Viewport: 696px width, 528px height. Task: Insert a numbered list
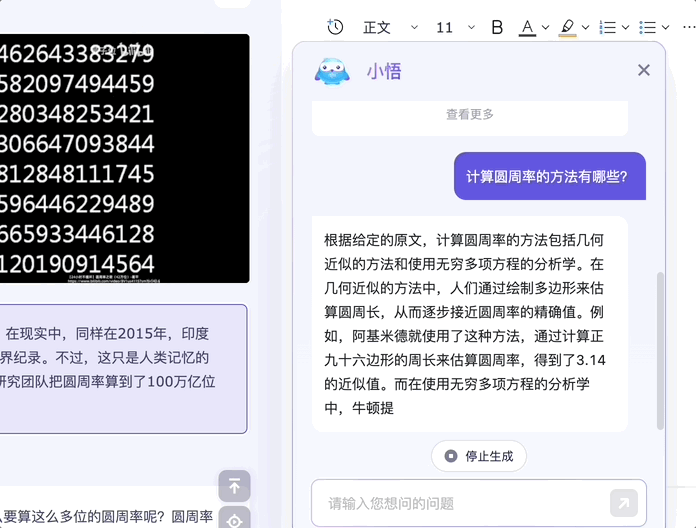(x=608, y=28)
